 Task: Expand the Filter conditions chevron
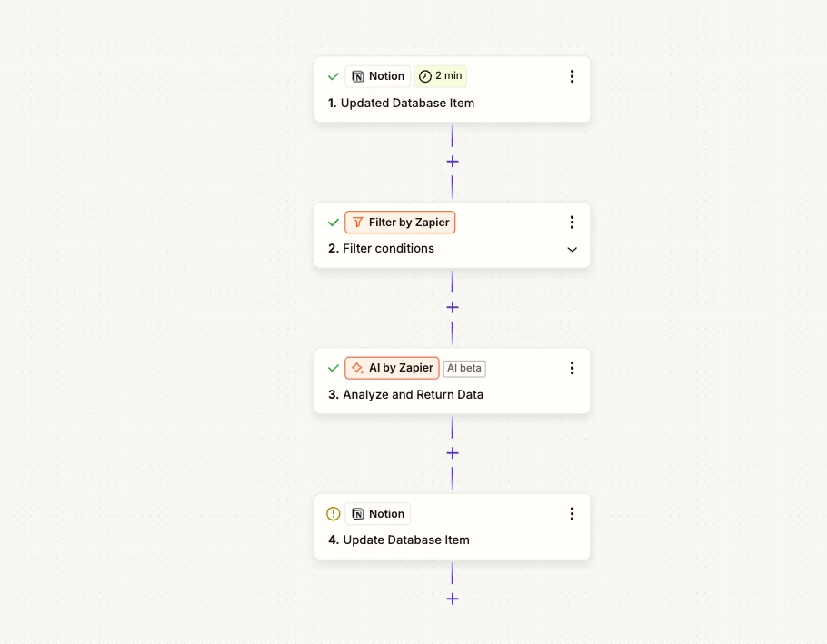click(x=572, y=249)
